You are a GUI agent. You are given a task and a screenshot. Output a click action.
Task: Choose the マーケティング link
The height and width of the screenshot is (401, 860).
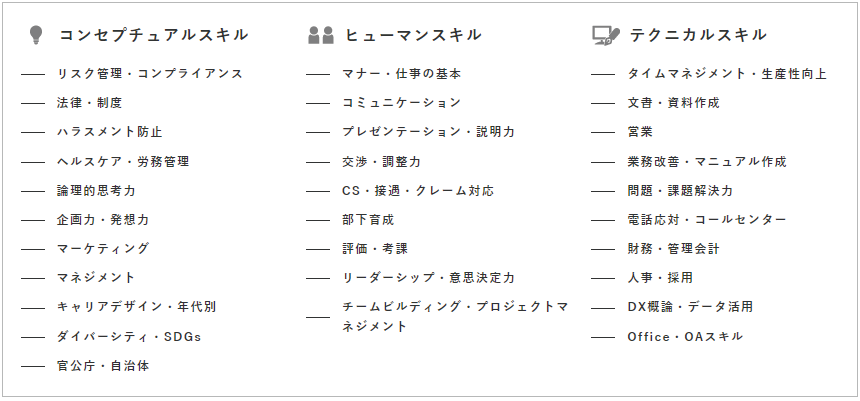coord(103,248)
